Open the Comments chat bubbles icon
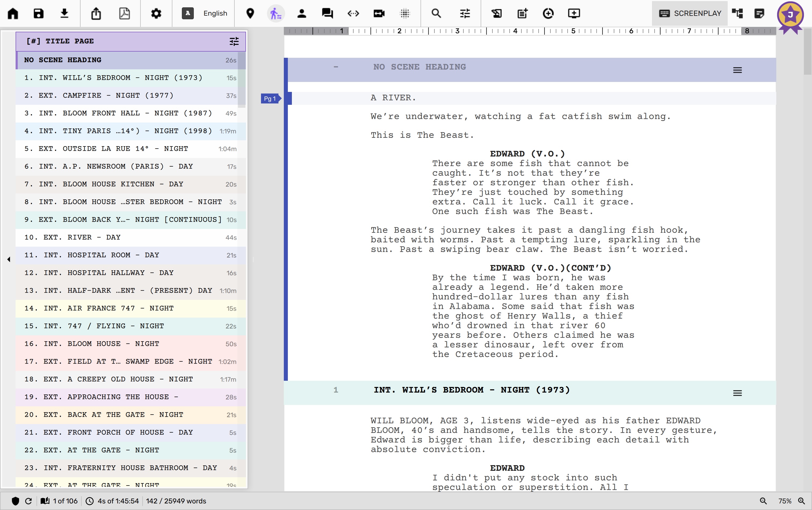This screenshot has height=510, width=812. (327, 13)
